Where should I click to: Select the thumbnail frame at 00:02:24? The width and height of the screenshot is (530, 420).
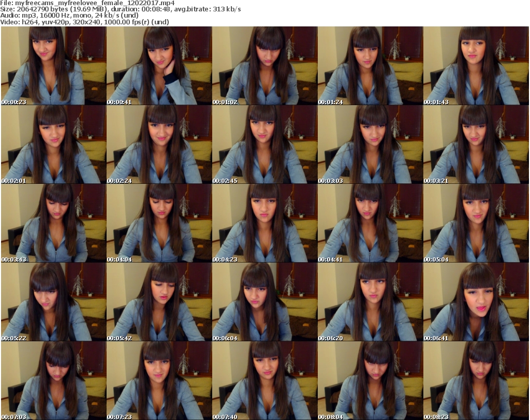click(x=159, y=144)
